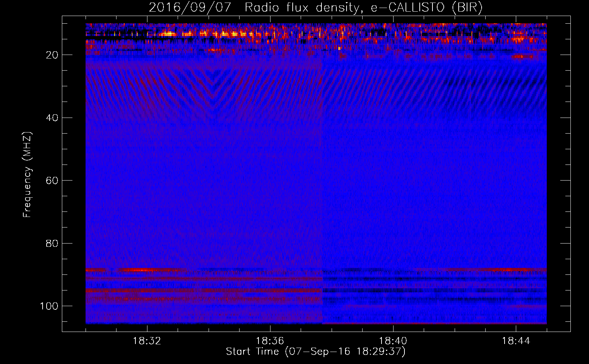Click the 'Start Time (07-Sep-16 18:29:37)' label
The image size is (589, 364).
316,352
